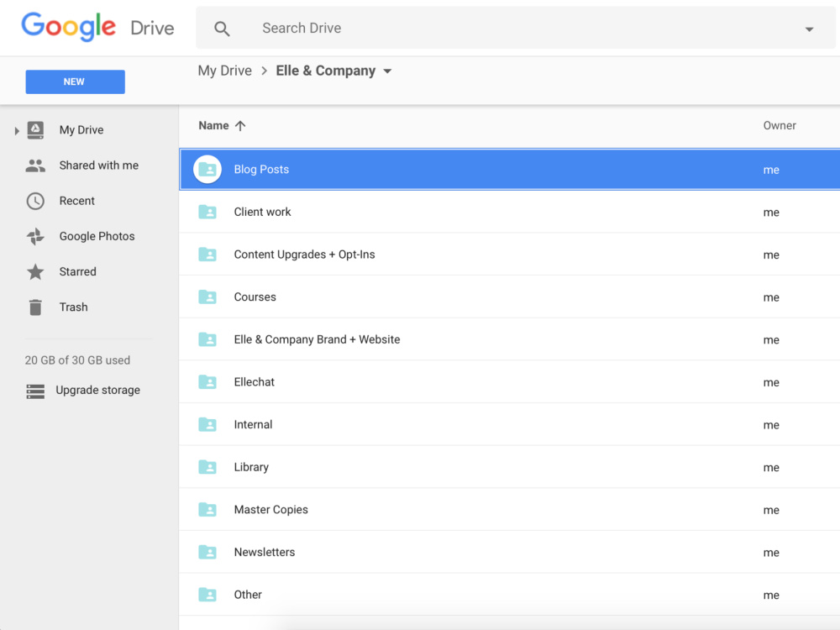Click the Blog Posts folder icon
This screenshot has height=630, width=840.
click(x=207, y=170)
